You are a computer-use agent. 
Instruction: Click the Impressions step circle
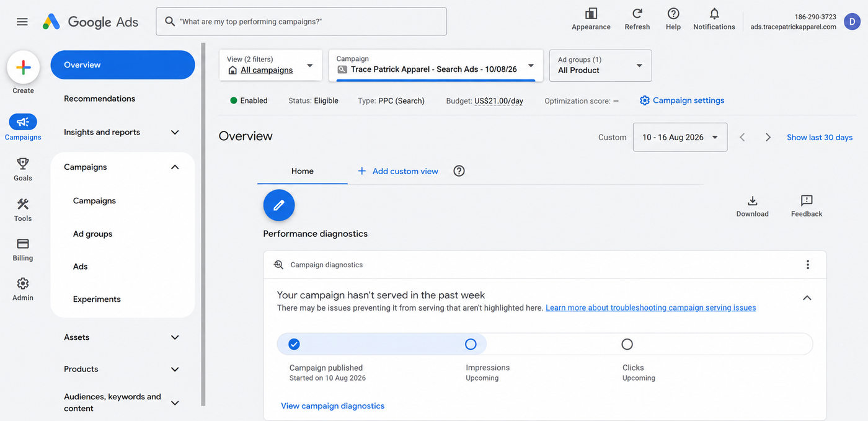click(x=471, y=344)
